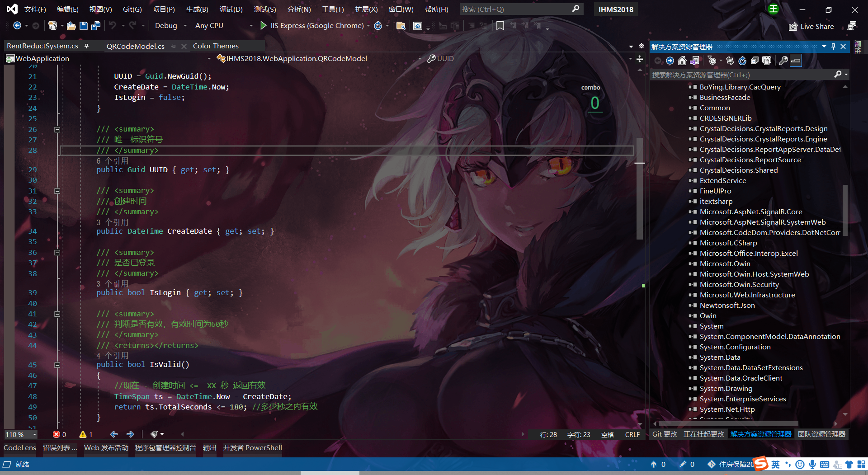Click the Find in Files folder icon
The height and width of the screenshot is (475, 868).
(x=401, y=26)
